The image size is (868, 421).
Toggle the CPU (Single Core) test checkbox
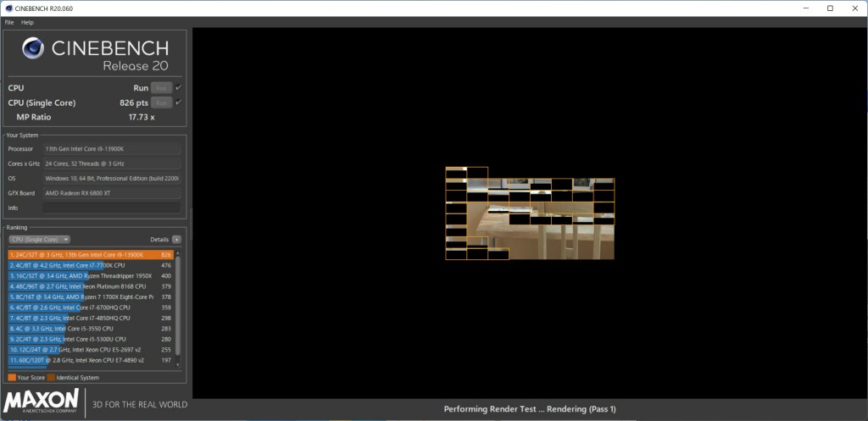(x=179, y=102)
